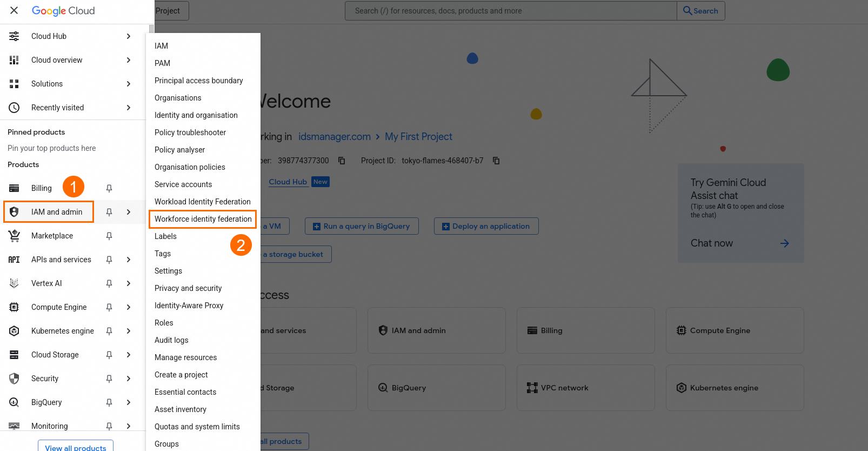Close the navigation menu with the X icon
Image resolution: width=868 pixels, height=451 pixels.
14,10
